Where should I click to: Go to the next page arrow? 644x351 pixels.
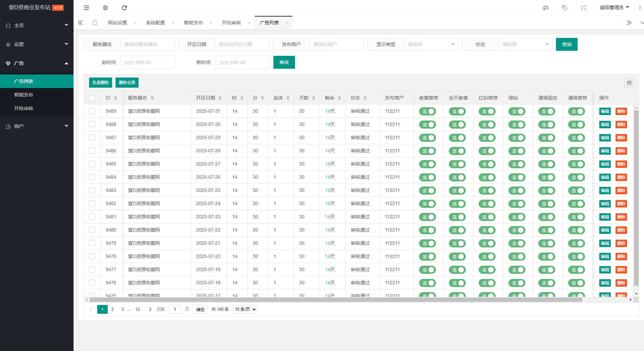[x=150, y=309]
